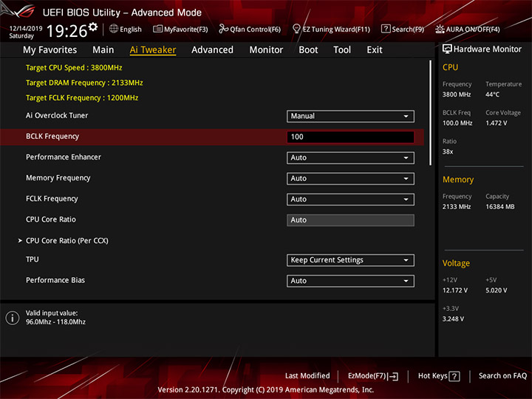Open the My Favorites tab

50,50
